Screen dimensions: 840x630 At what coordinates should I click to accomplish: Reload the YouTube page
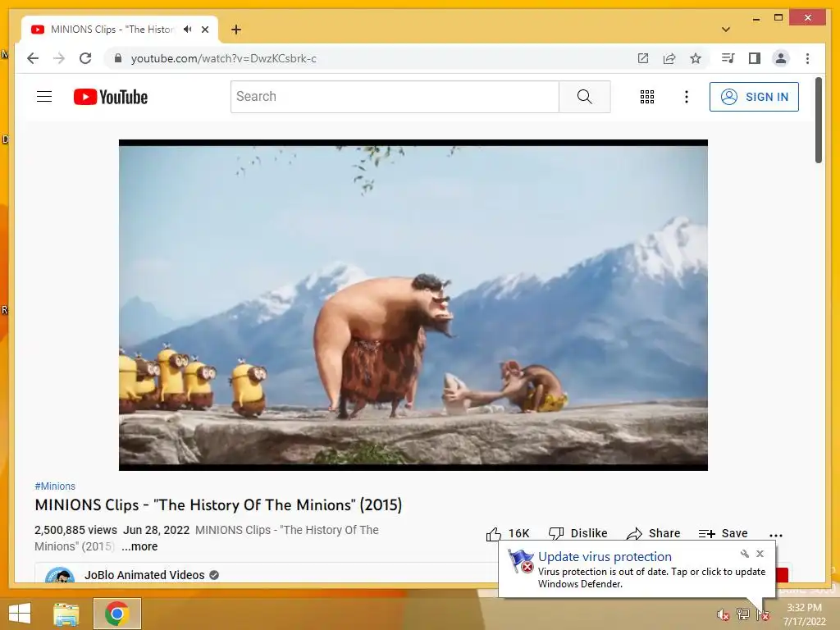85,58
